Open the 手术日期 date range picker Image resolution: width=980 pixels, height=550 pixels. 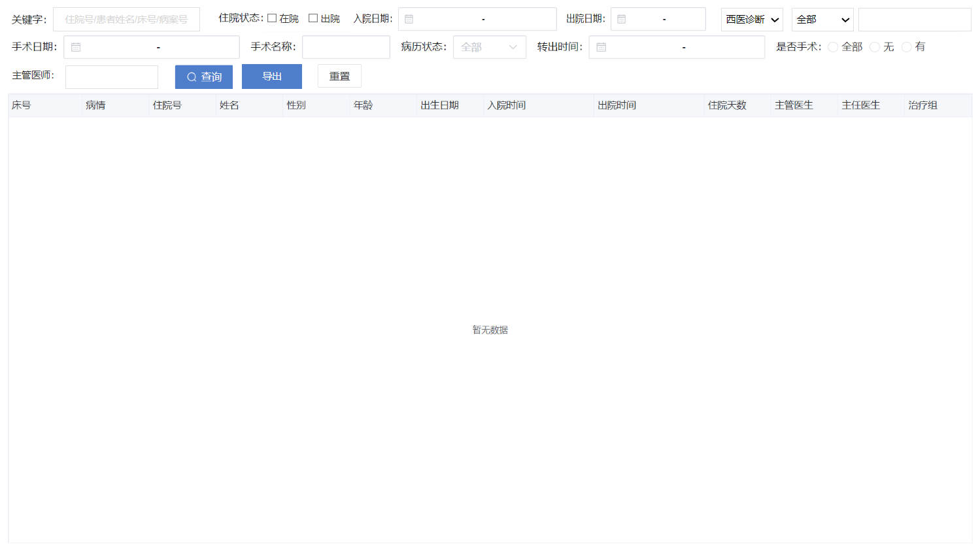click(x=152, y=47)
